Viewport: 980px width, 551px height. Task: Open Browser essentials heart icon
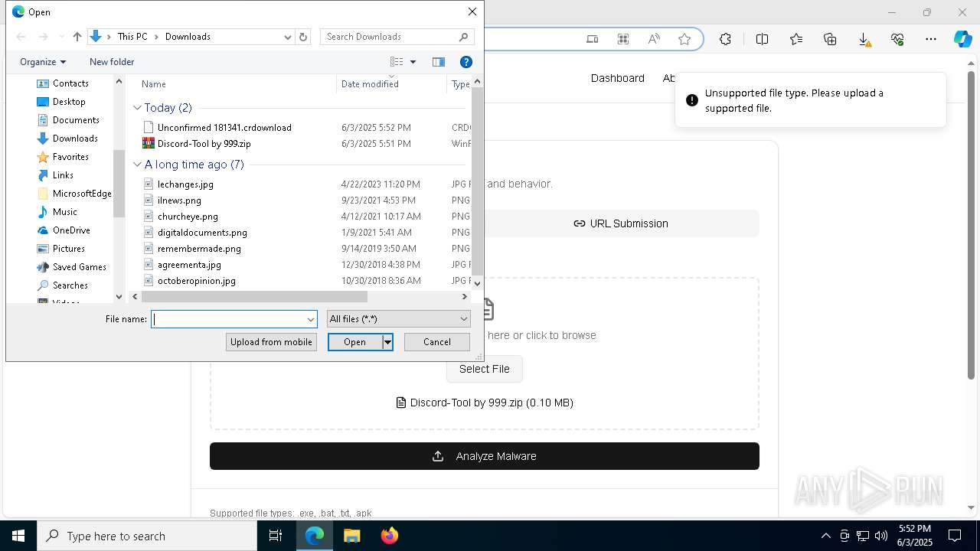pyautogui.click(x=897, y=39)
